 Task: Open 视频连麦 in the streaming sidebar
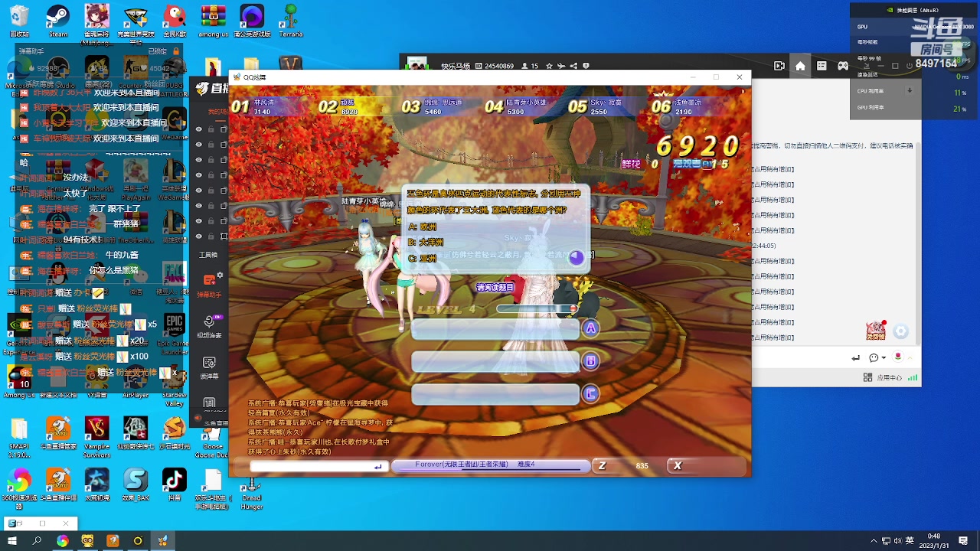(x=209, y=326)
